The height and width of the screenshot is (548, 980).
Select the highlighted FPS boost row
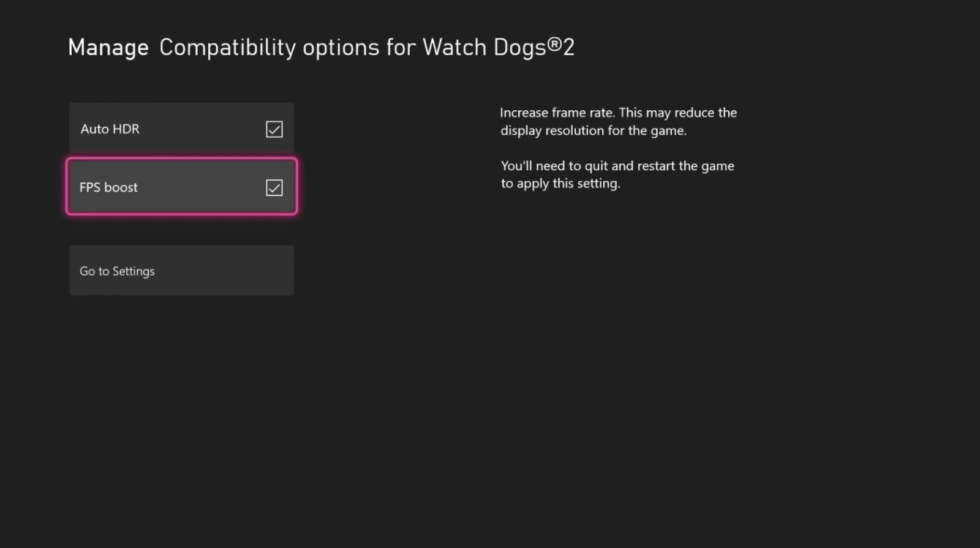pos(181,186)
